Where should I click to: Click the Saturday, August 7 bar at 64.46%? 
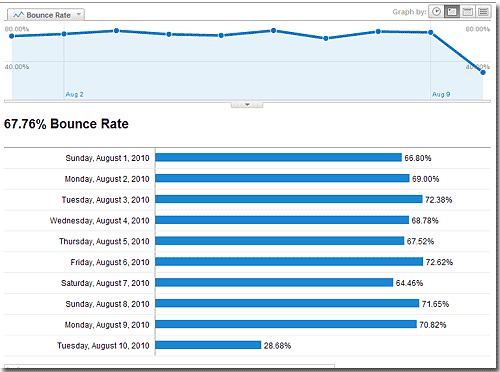pos(274,283)
